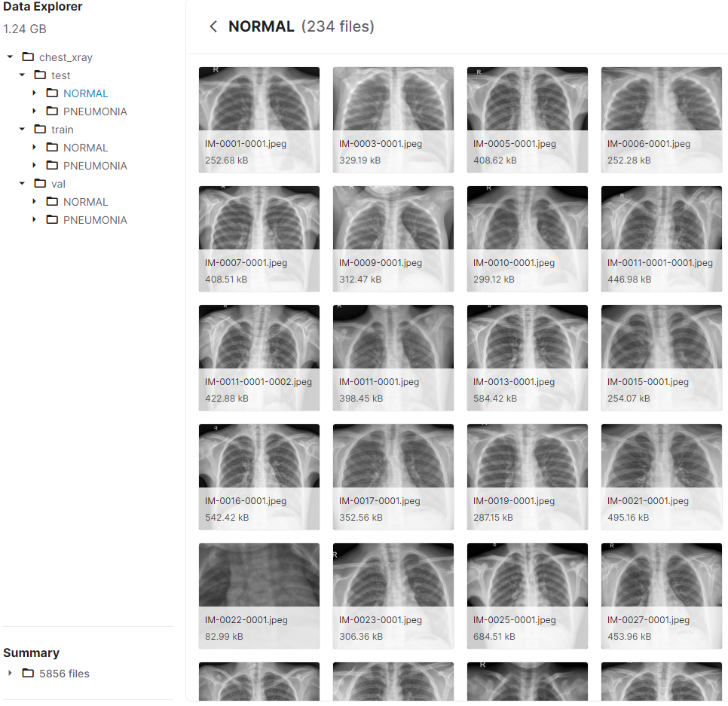Screen dimensions: 728x706
Task: Click file size text 584.42 kB
Action: (x=495, y=399)
